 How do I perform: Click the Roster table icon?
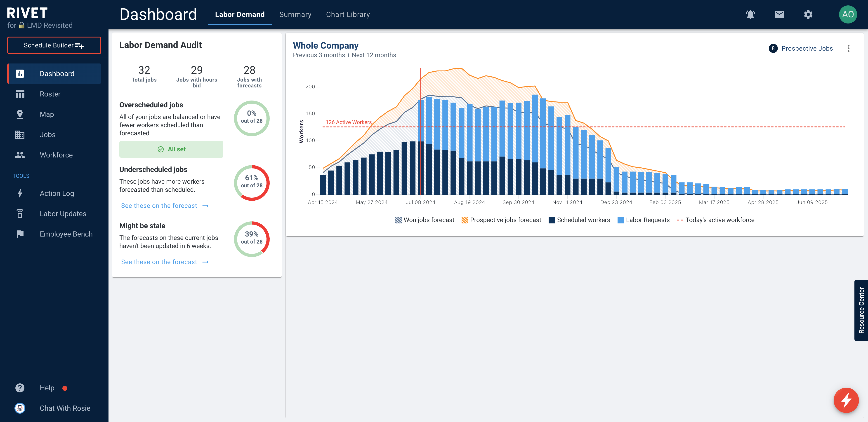pos(20,94)
